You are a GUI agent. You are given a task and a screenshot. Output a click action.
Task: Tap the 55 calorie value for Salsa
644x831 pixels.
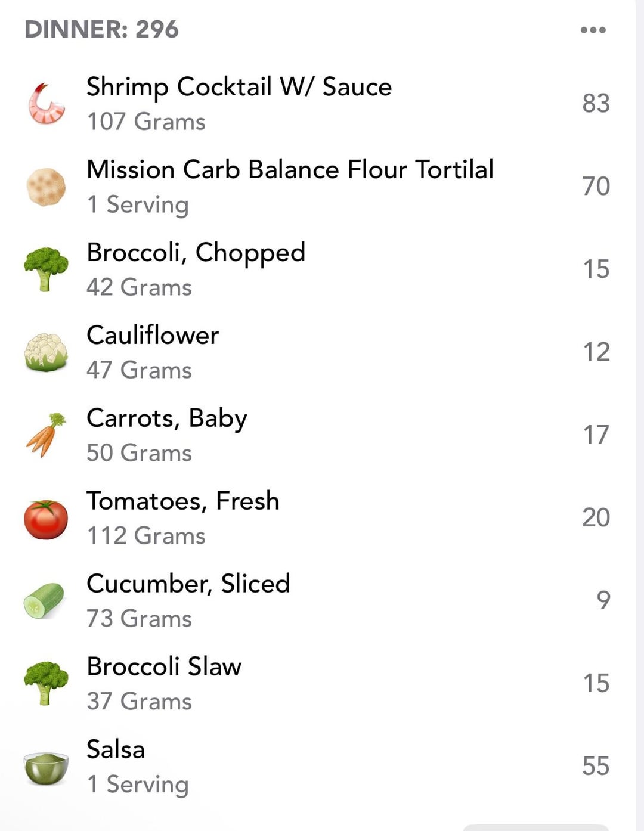click(x=596, y=766)
